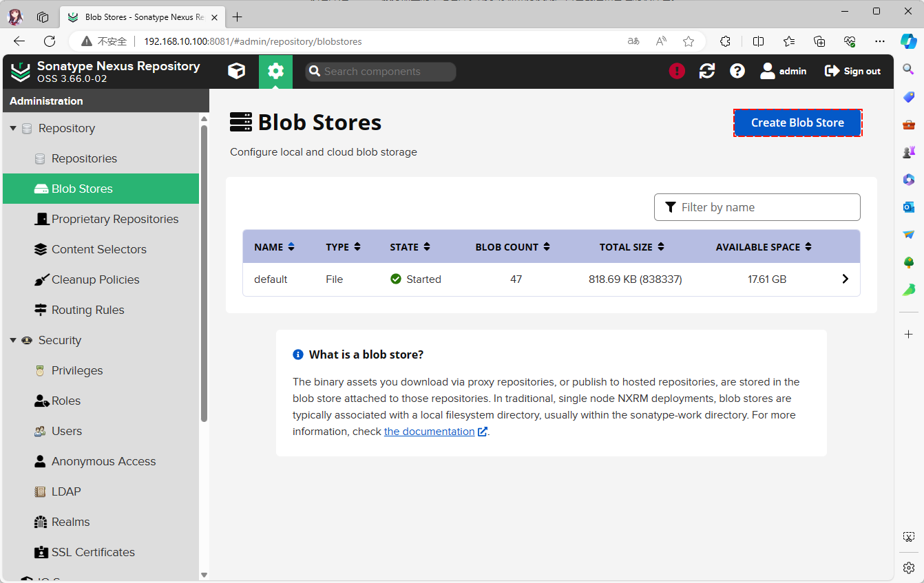Collapse the Security tree section

coord(13,340)
